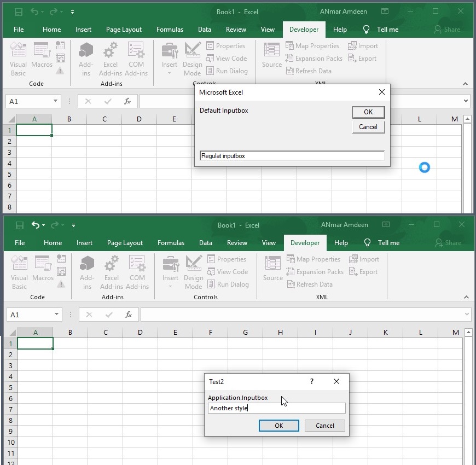This screenshot has width=476, height=465.
Task: Click the help question mark in Test2 dialog
Action: pyautogui.click(x=312, y=381)
